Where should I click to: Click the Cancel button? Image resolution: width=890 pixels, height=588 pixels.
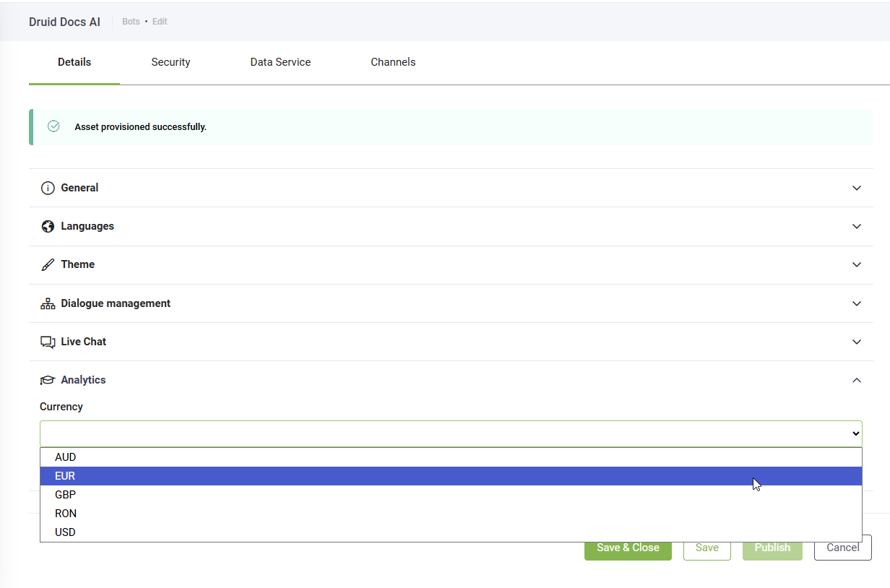point(842,548)
